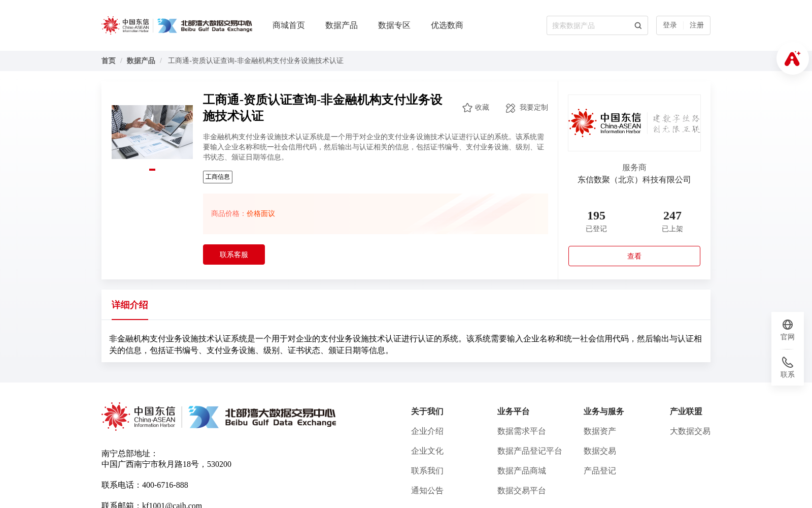Click the 登录 login link

point(670,25)
